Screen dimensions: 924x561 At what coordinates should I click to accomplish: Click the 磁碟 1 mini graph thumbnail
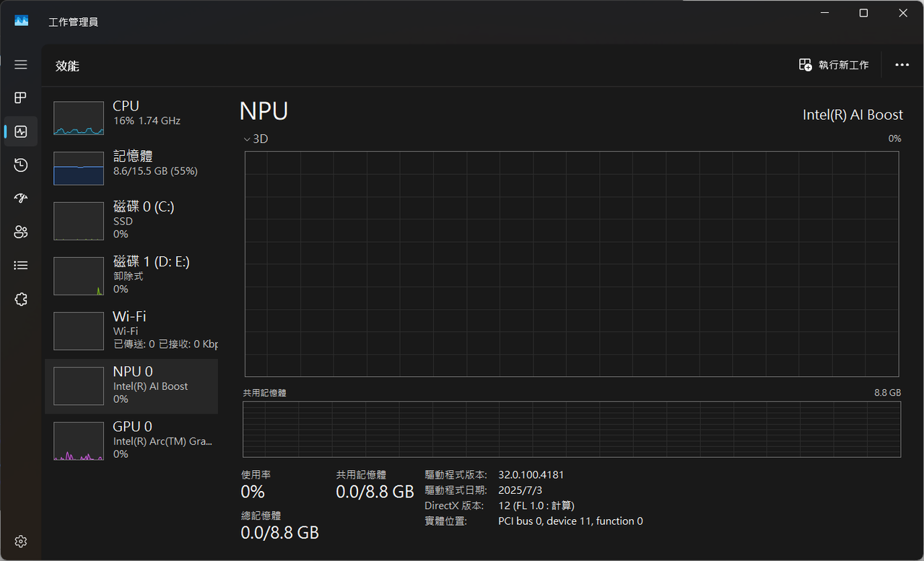click(x=79, y=276)
